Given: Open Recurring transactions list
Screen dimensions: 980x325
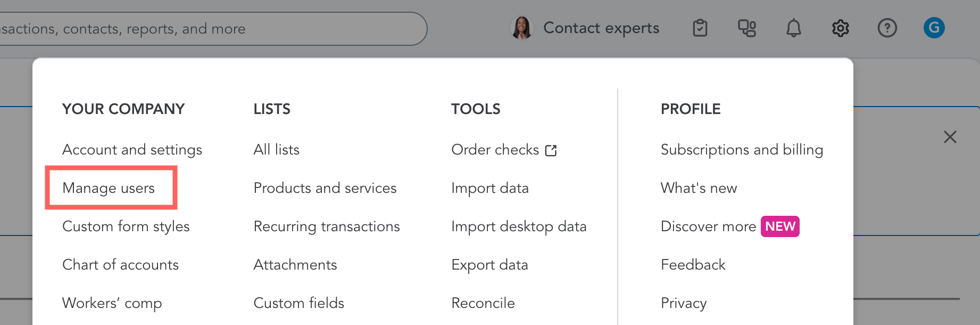Looking at the screenshot, I should (x=326, y=226).
